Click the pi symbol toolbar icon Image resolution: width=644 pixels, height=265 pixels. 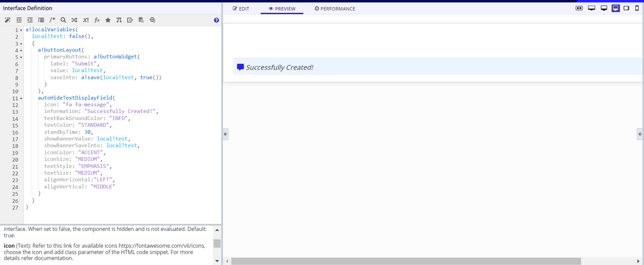[x=119, y=20]
